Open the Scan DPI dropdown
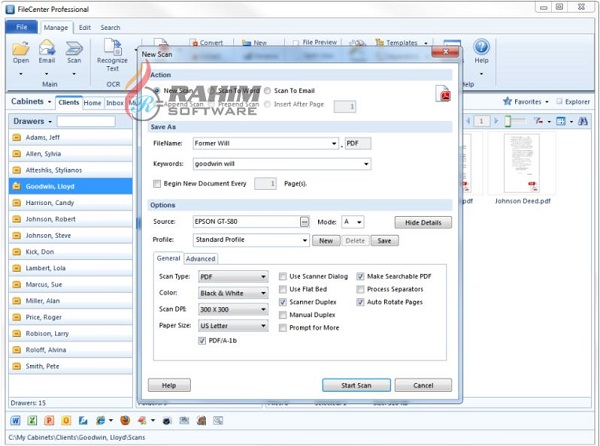600x446 pixels. pos(263,309)
